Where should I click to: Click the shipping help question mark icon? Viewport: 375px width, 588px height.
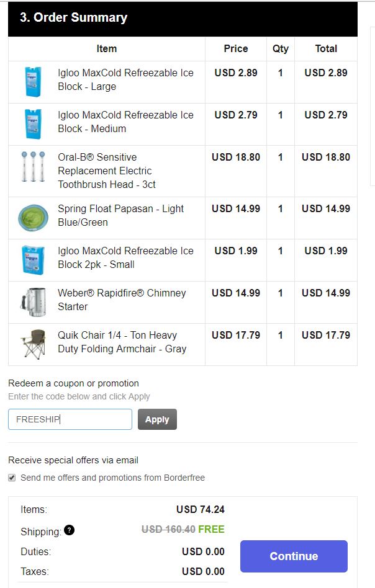point(69,530)
